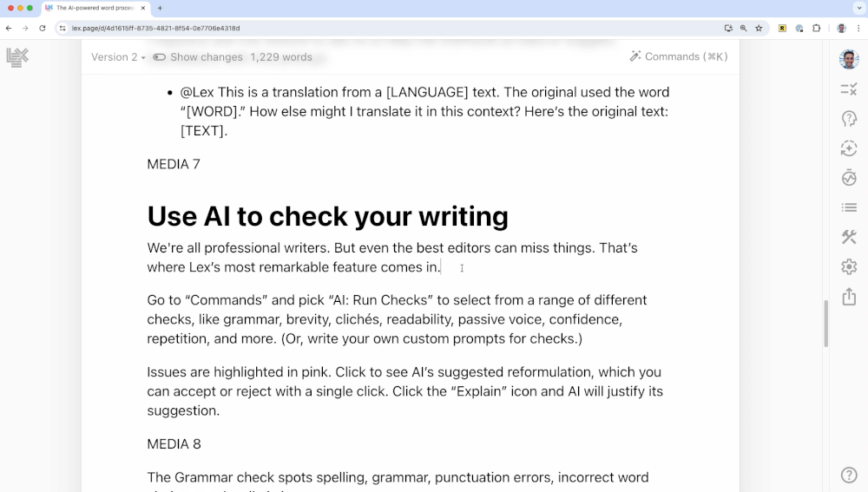Open the Extensions puzzle icon
Screen dimensions: 868x492
(x=817, y=29)
